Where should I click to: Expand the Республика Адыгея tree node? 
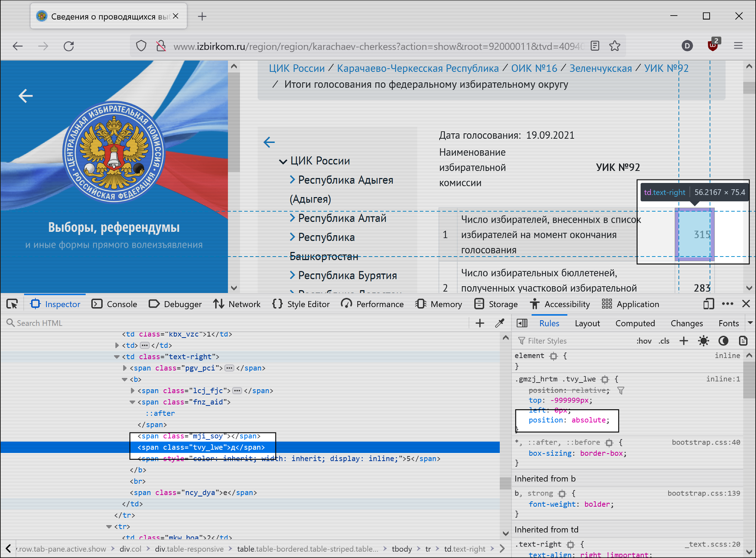pyautogui.click(x=292, y=180)
